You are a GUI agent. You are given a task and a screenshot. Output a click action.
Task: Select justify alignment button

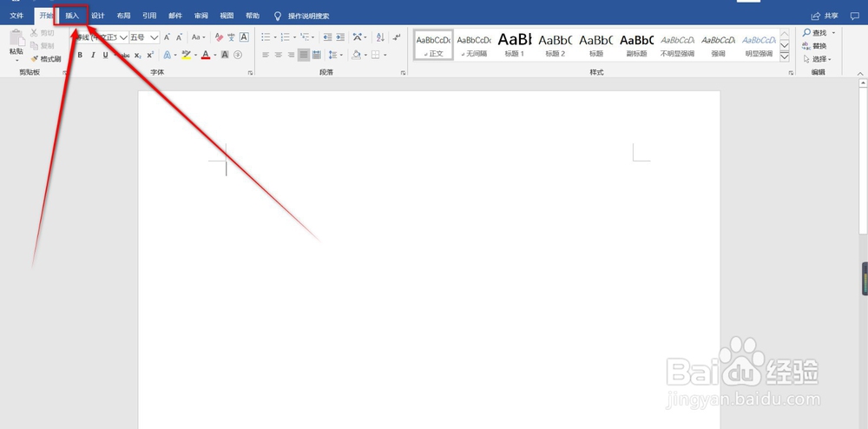pos(304,55)
